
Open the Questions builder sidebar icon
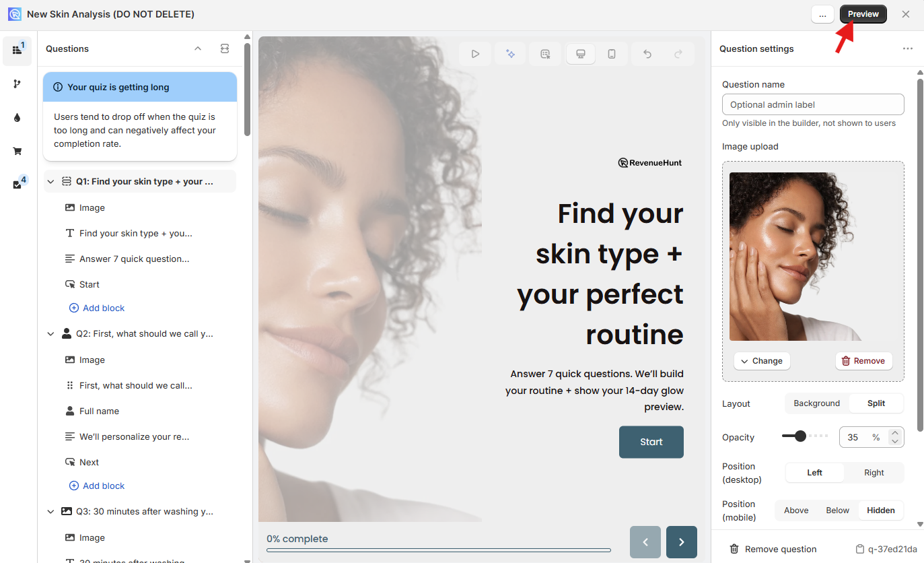tap(17, 51)
